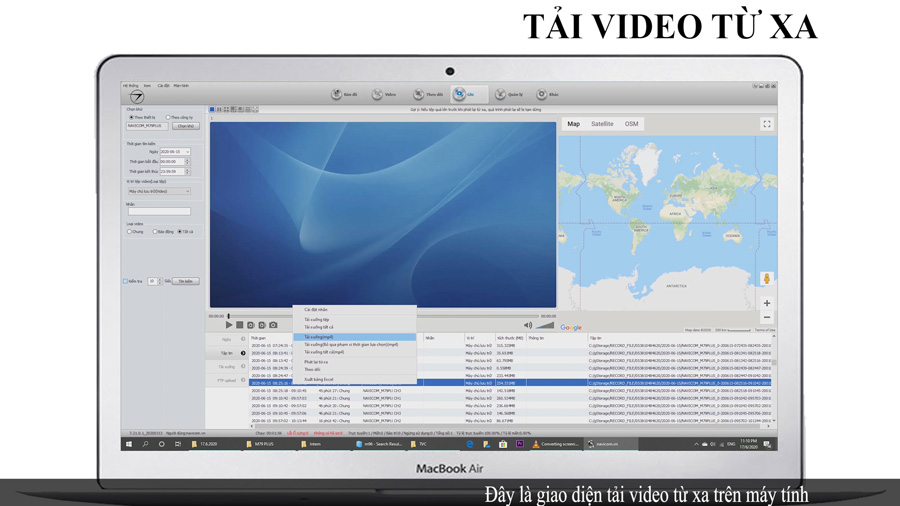This screenshot has width=900, height=506.
Task: Click the camera snapshot icon
Action: 273,325
